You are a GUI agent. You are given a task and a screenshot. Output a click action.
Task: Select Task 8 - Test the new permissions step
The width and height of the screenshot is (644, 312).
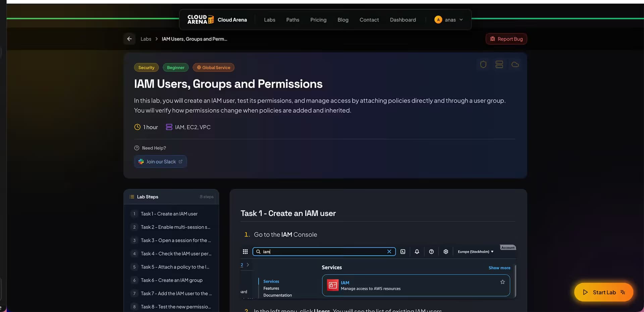171,307
